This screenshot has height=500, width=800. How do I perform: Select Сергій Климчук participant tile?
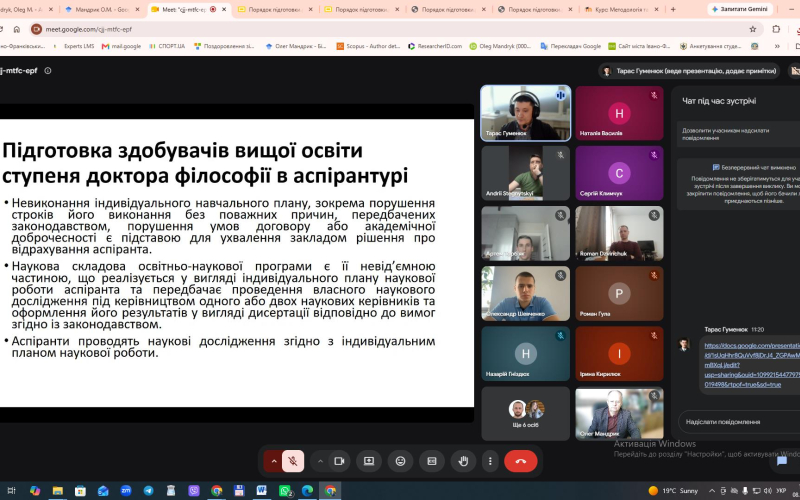tap(619, 173)
